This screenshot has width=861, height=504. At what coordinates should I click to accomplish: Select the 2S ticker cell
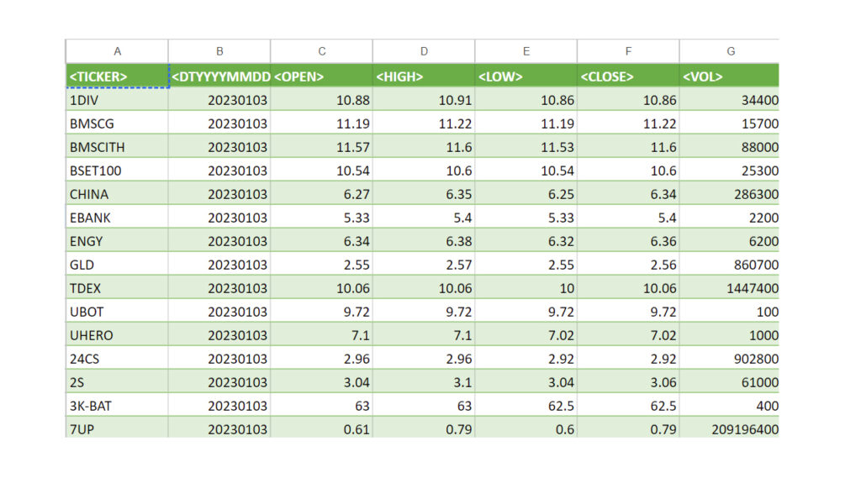[117, 383]
